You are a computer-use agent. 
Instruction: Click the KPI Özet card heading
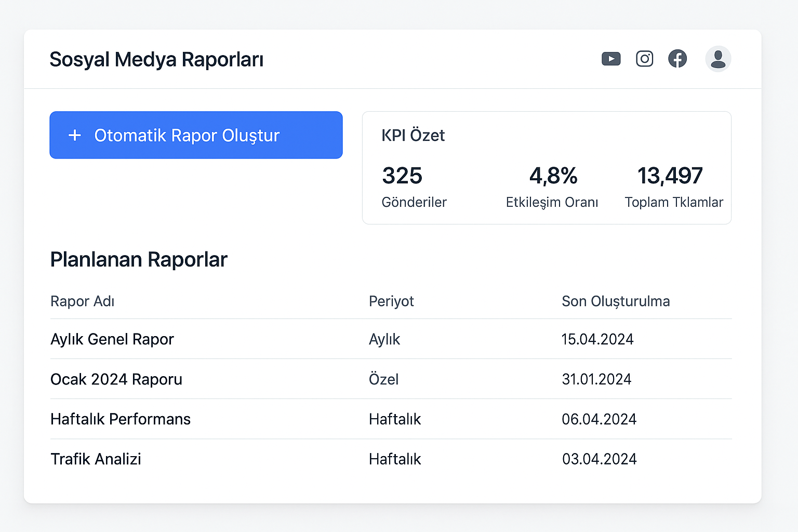(x=413, y=136)
